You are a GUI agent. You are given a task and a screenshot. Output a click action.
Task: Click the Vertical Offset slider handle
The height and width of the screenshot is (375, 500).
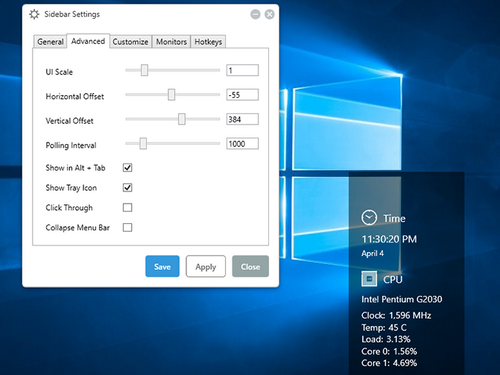tap(182, 119)
